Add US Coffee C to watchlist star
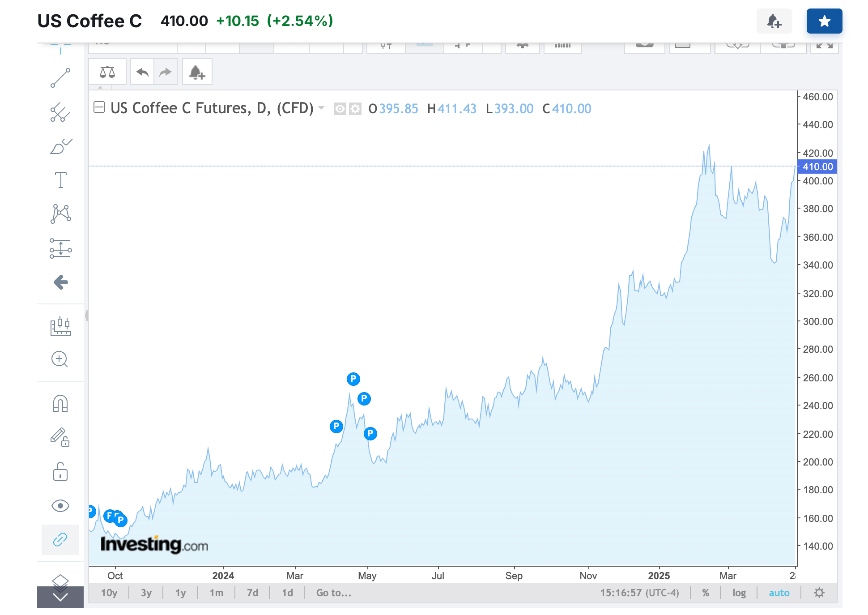868x615 pixels. [x=824, y=21]
